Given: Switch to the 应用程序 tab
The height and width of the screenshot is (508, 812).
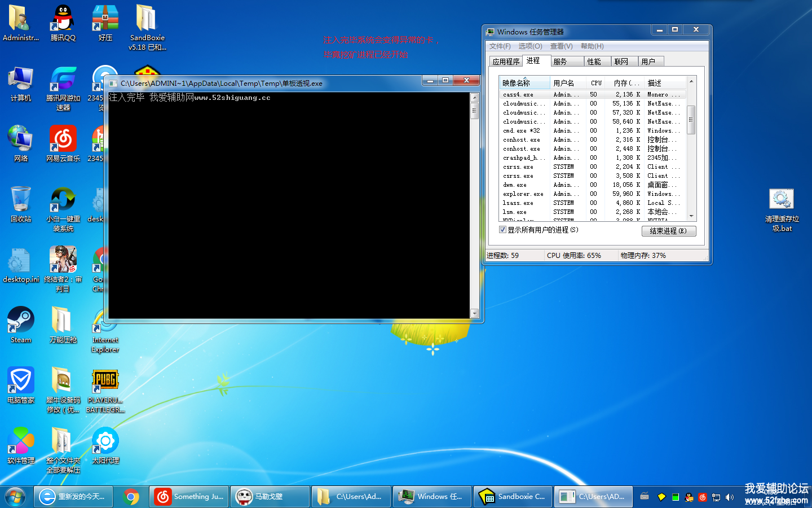Looking at the screenshot, I should coord(506,62).
